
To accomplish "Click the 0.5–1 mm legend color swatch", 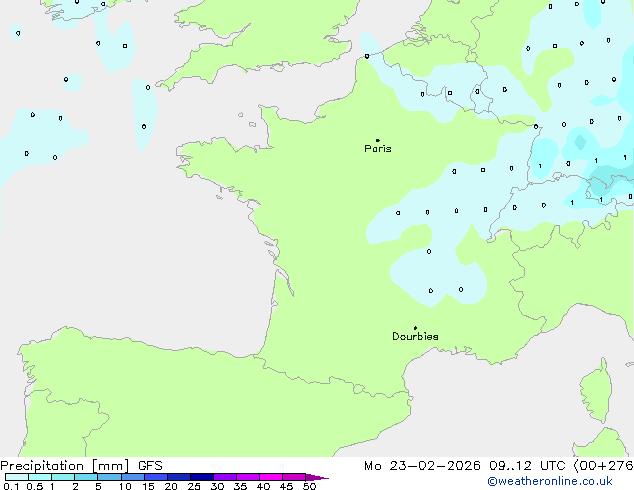I will (40, 477).
